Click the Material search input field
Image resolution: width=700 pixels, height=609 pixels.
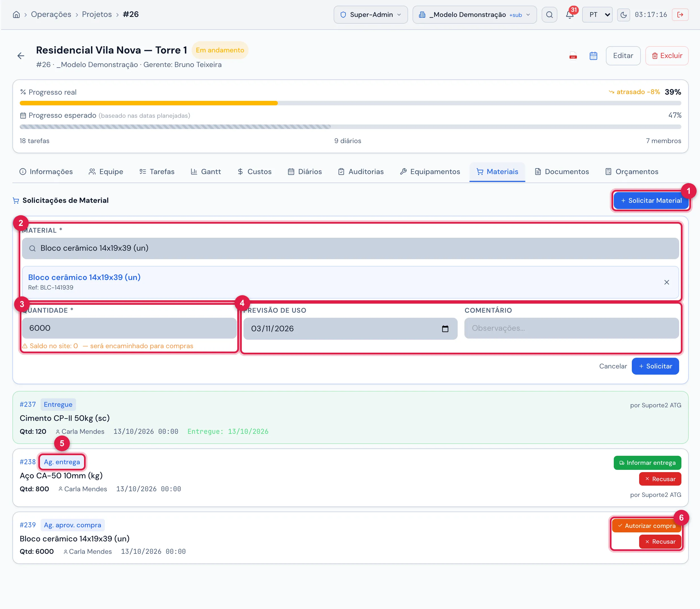[x=350, y=248]
